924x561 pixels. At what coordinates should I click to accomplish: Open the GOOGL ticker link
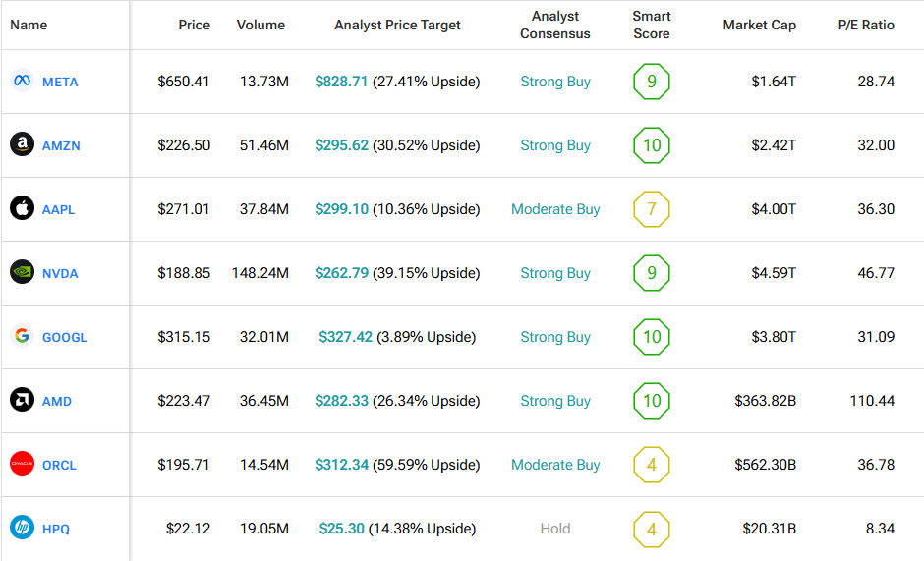[64, 338]
